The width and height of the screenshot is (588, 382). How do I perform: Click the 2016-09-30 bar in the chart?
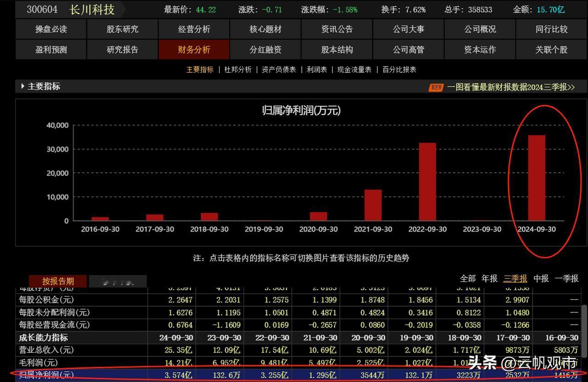(x=100, y=219)
